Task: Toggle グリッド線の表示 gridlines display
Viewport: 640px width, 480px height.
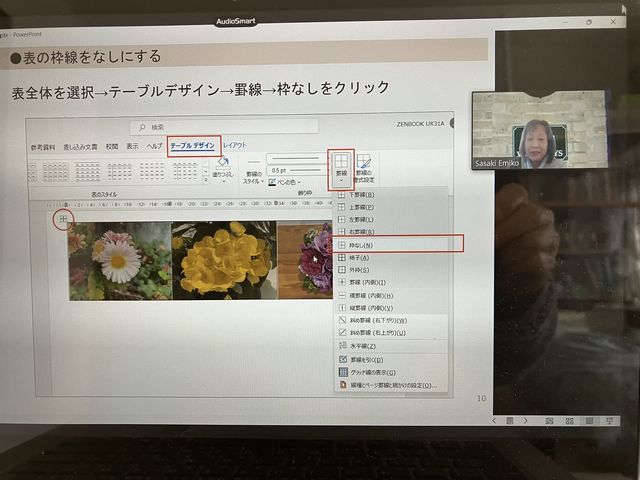Action: click(x=372, y=372)
